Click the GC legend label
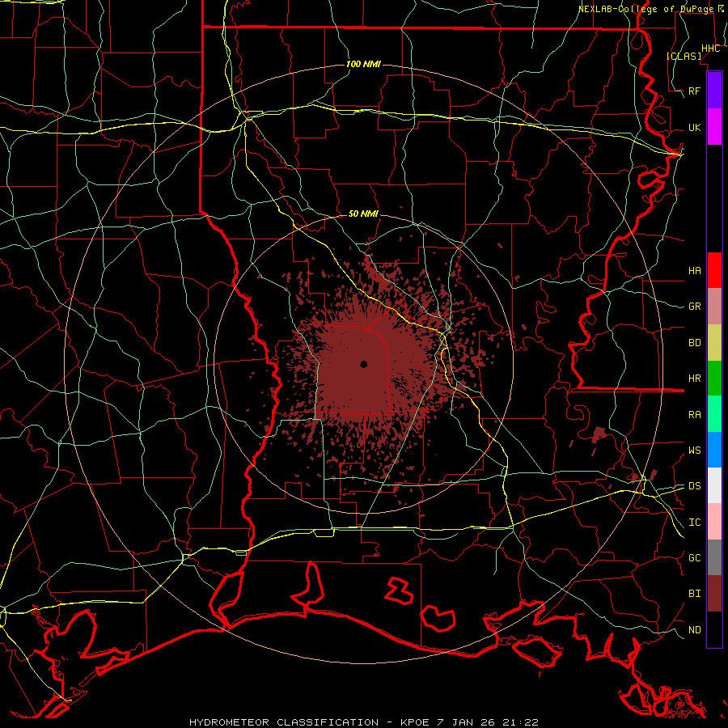The height and width of the screenshot is (728, 728). [695, 558]
